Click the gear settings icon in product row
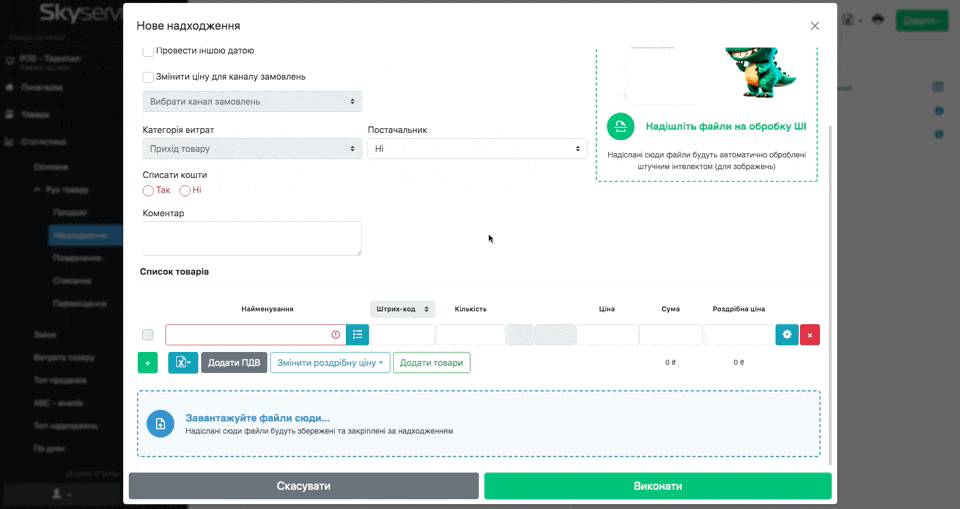 click(787, 335)
